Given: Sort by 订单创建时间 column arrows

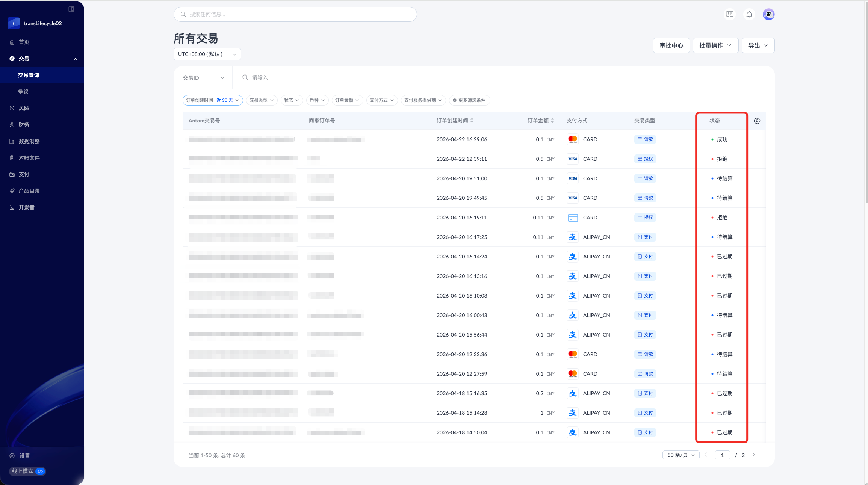Looking at the screenshot, I should point(472,121).
